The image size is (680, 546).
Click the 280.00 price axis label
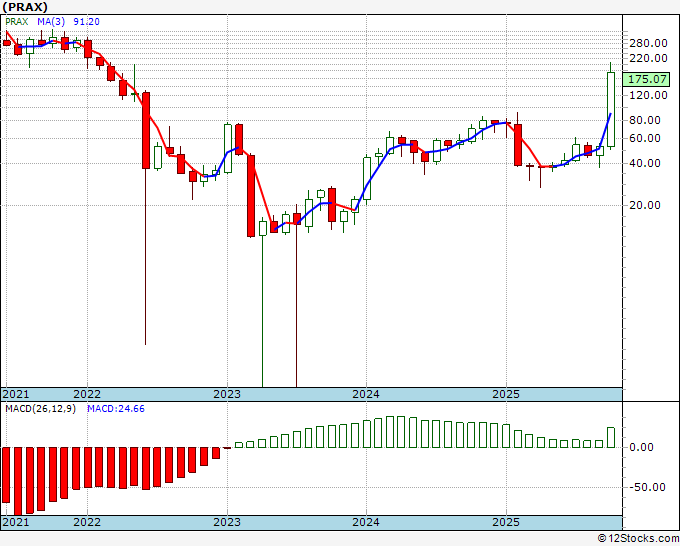[648, 43]
